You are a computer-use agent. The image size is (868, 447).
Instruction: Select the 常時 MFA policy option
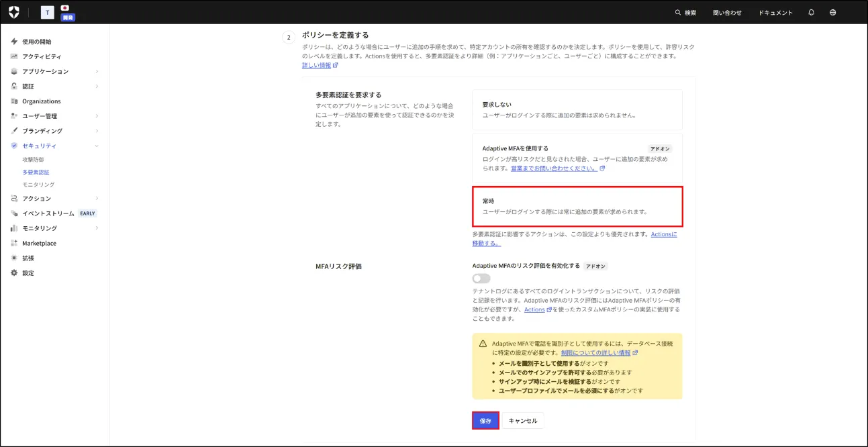(x=577, y=207)
